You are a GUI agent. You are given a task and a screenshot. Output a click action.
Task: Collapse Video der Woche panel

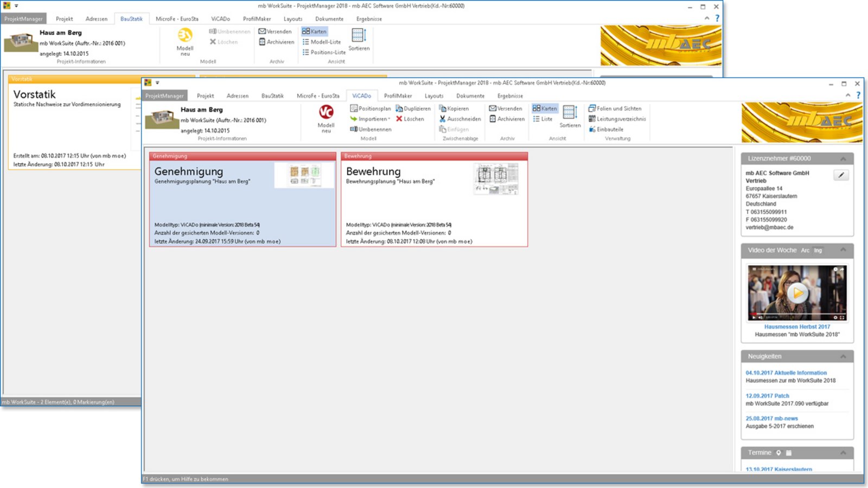[x=843, y=250]
